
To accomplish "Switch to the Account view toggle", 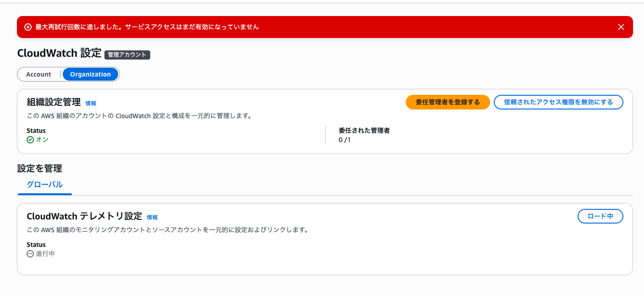I will [x=38, y=74].
